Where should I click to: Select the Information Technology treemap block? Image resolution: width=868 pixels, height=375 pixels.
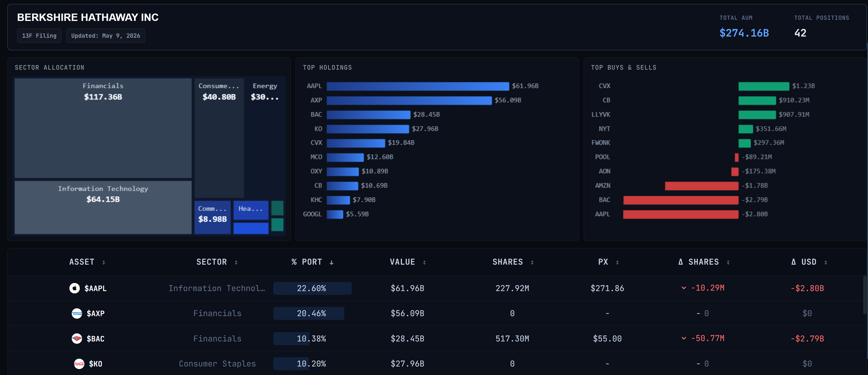click(103, 207)
